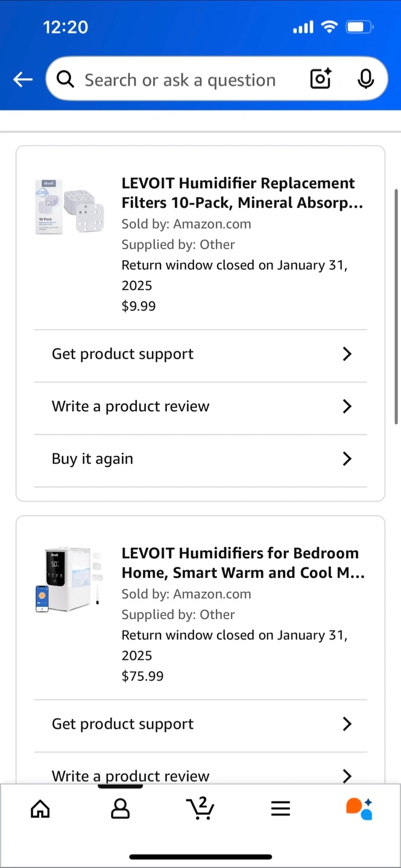This screenshot has height=868, width=401.
Task: Focus the Search or ask a question field
Action: pos(181,79)
